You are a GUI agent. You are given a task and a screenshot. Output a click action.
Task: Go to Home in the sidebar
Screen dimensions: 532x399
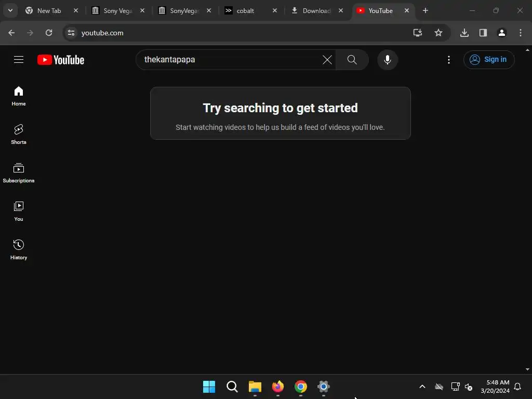point(19,96)
